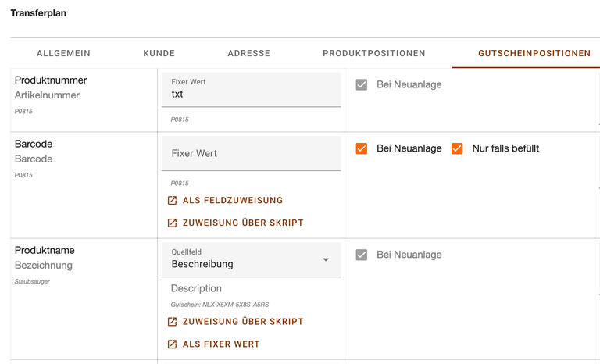Click the Gutschein: NLX-X5XM-5X8S-A5RS sample text

220,305
